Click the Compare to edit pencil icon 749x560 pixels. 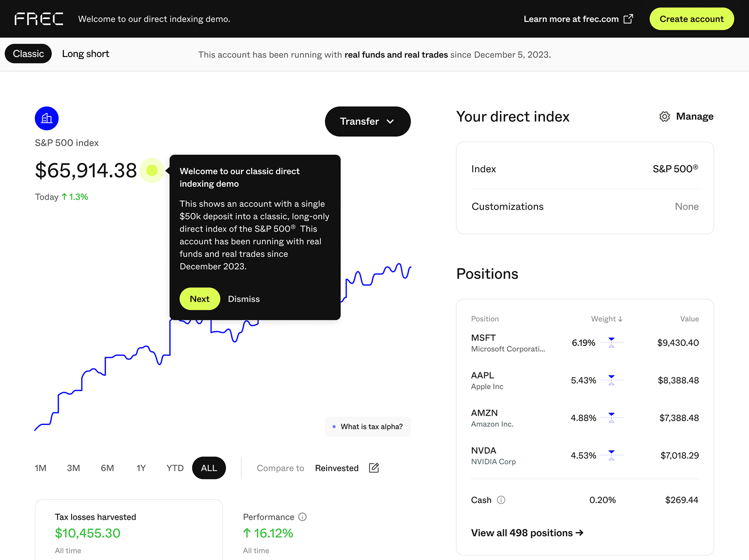(374, 468)
